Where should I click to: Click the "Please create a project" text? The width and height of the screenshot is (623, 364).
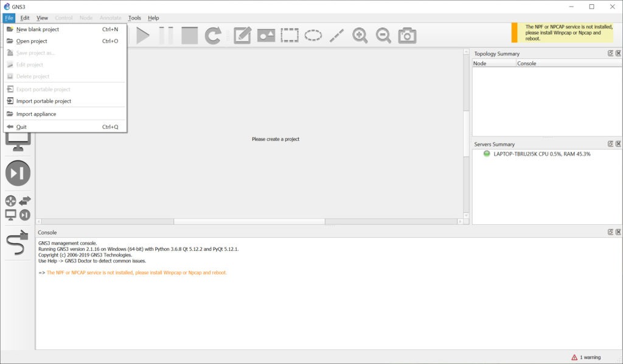pos(276,139)
